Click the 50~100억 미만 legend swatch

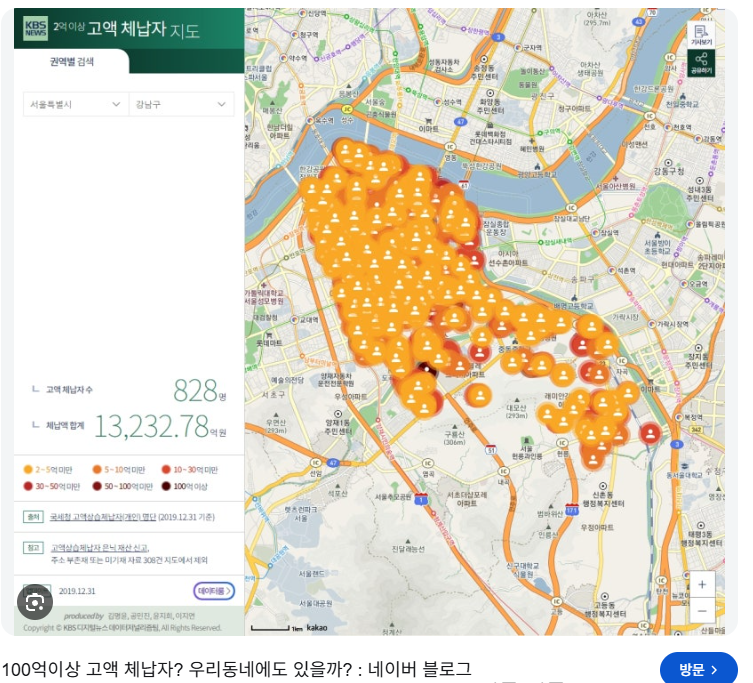(x=97, y=486)
